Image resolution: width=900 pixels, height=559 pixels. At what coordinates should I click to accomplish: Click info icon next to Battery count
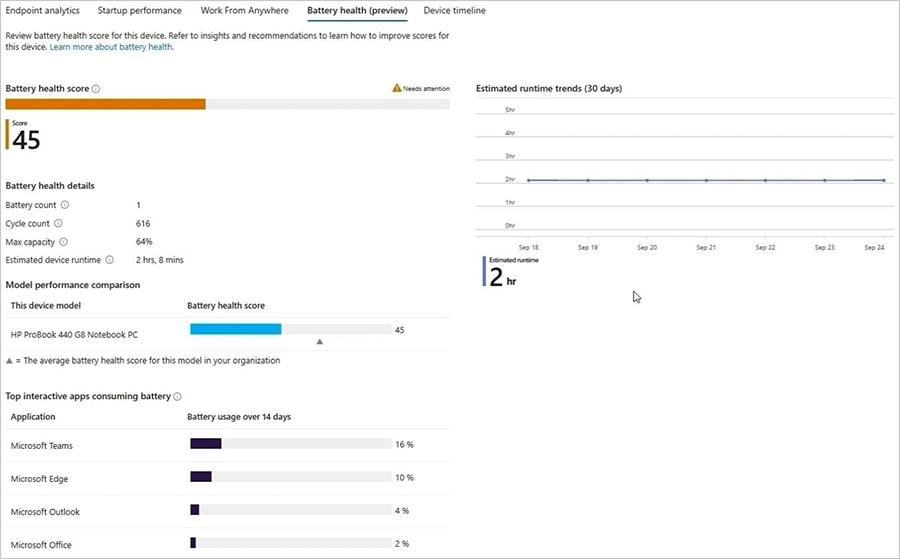pos(65,205)
